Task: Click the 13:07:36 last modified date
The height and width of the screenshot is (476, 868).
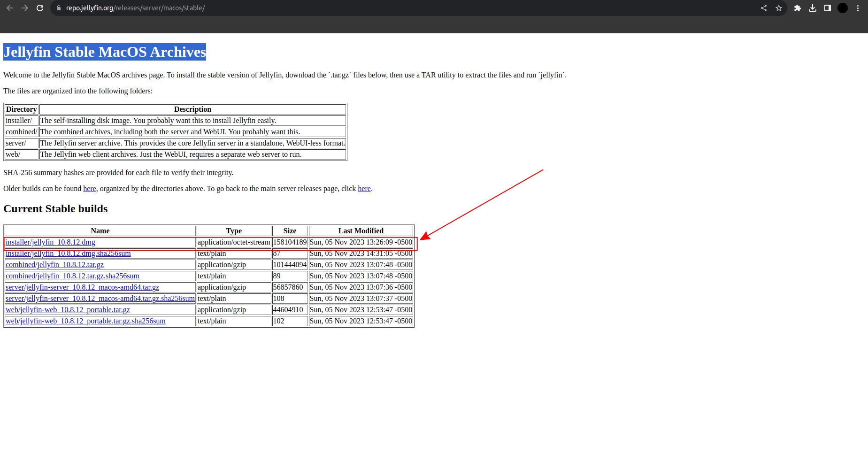Action: 361,287
